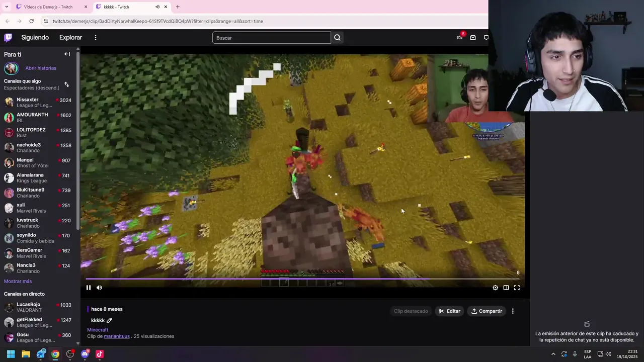
Task: Click the Compartir button
Action: coord(487,311)
